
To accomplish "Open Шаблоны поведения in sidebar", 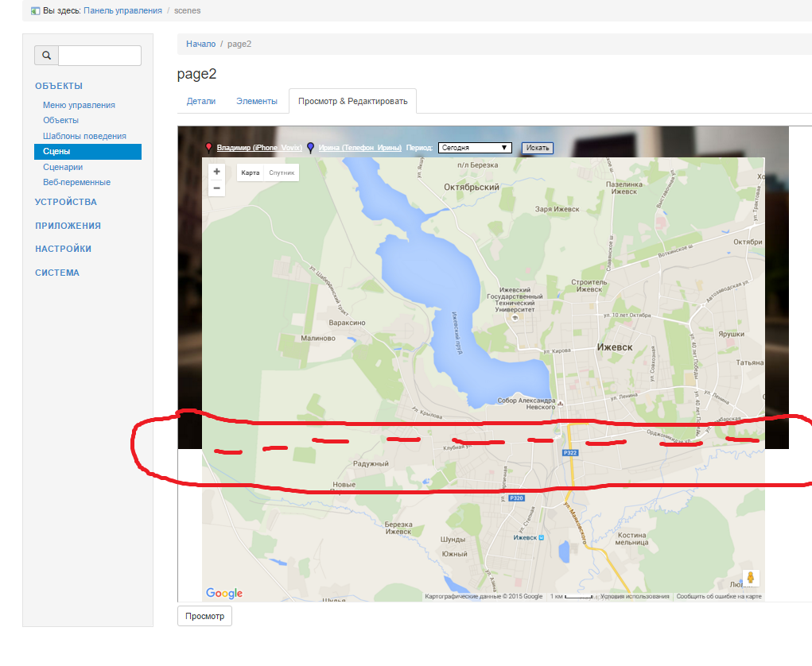I will [84, 136].
